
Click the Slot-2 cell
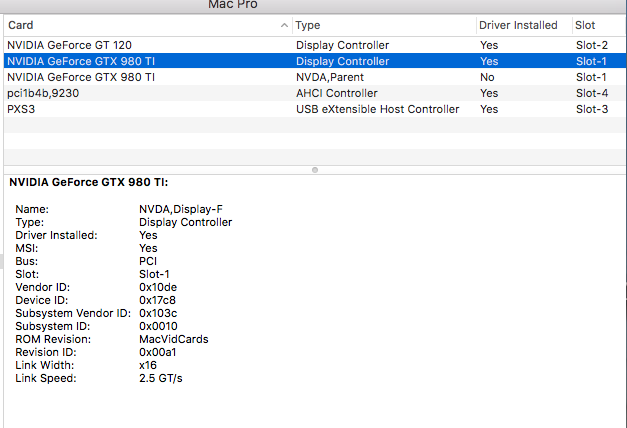(x=592, y=45)
